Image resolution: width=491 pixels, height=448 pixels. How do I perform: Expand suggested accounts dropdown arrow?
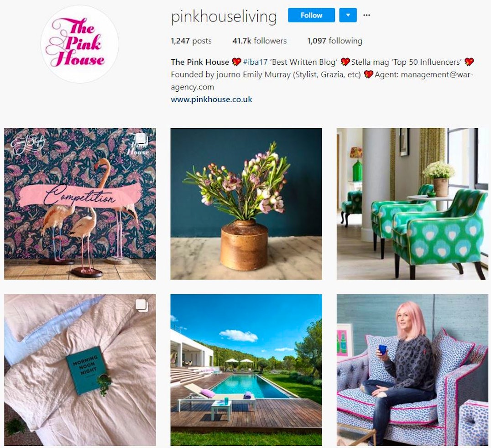[x=348, y=15]
